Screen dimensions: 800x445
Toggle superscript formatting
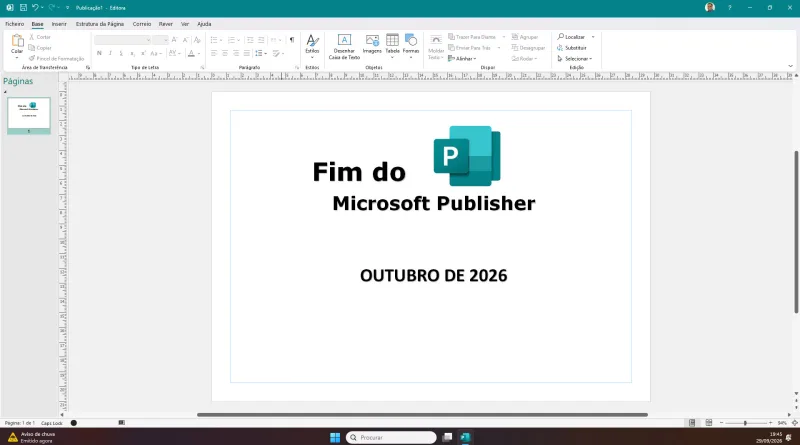pos(143,53)
